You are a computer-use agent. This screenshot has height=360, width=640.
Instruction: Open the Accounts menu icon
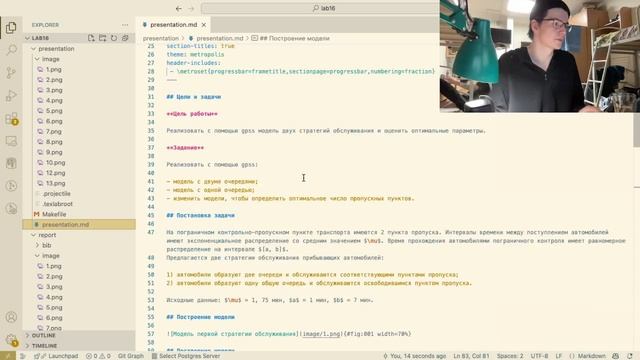(x=11, y=317)
